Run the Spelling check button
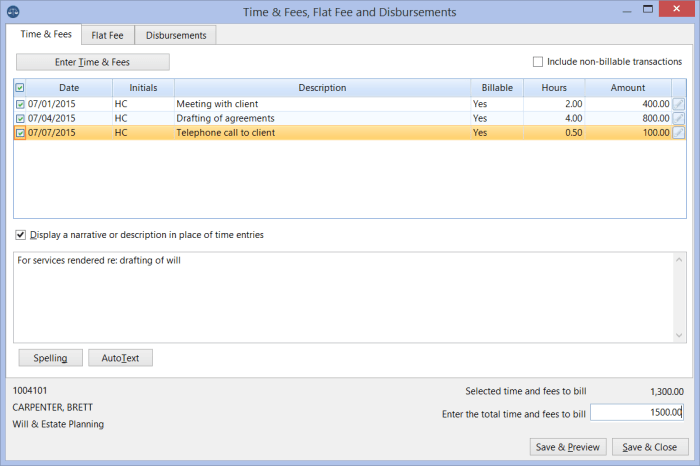700x466 pixels. click(x=50, y=358)
